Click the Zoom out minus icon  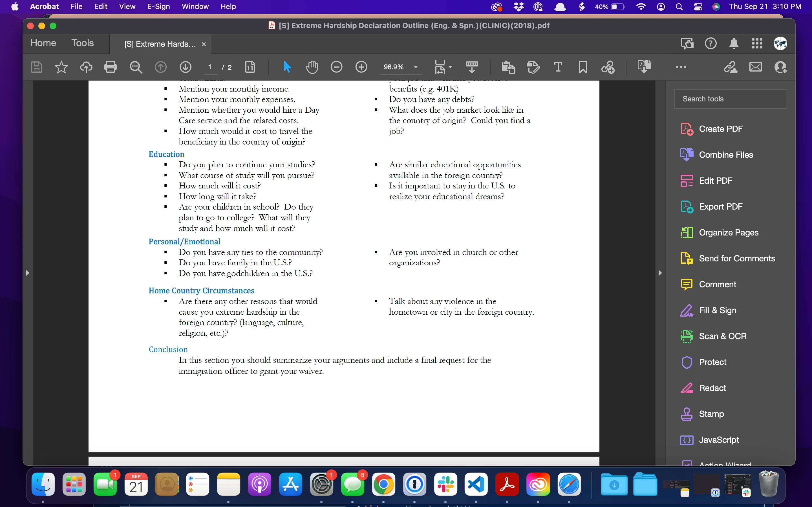click(336, 67)
